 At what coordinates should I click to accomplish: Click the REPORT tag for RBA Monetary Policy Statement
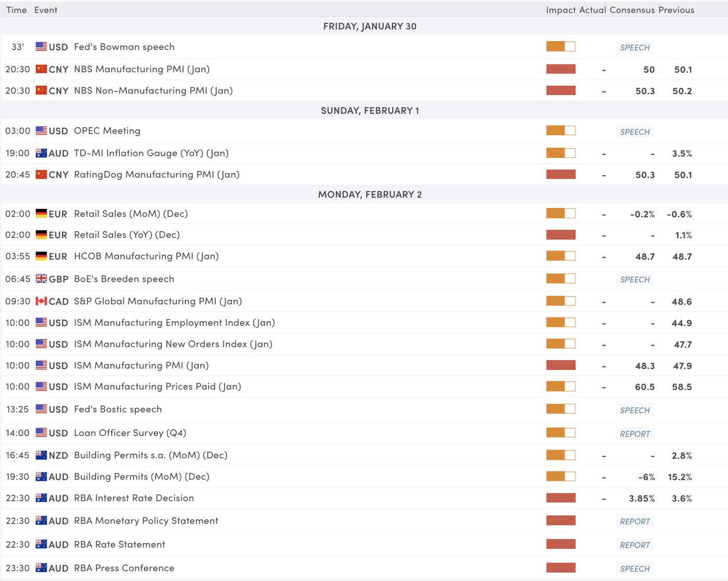point(635,521)
